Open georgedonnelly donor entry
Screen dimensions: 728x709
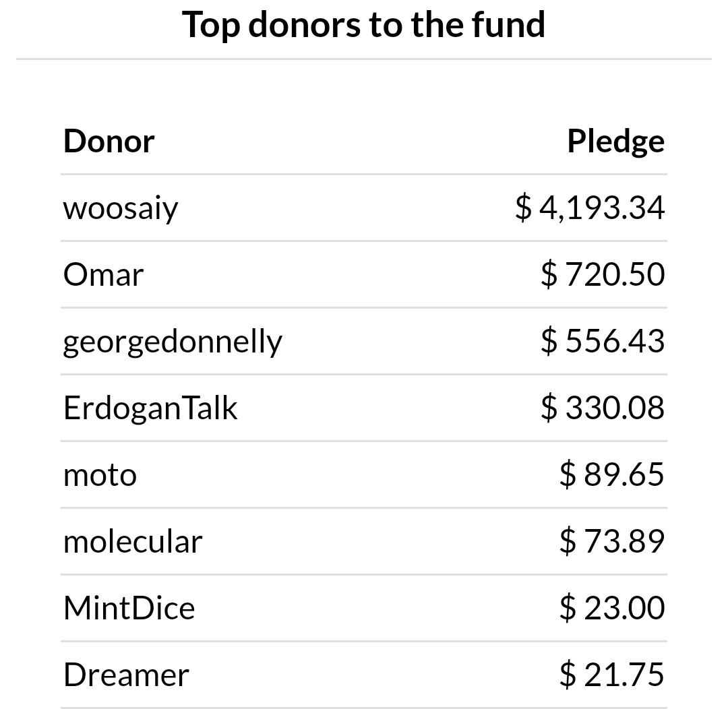click(x=173, y=342)
